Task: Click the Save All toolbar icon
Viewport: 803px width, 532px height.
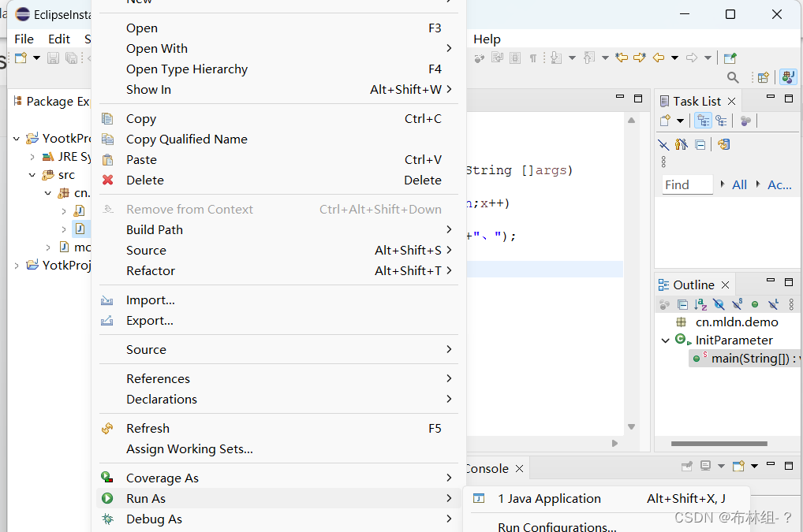Action: coord(71,58)
